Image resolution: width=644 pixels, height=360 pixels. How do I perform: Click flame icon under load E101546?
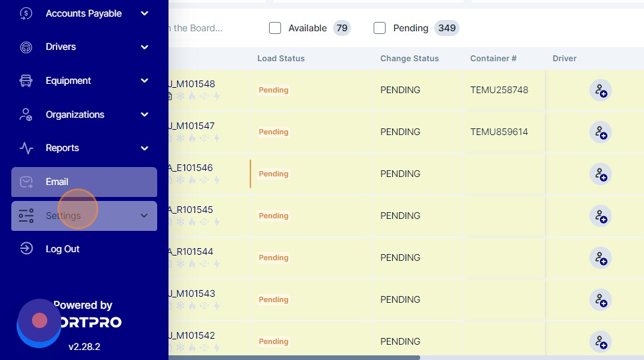[192, 180]
